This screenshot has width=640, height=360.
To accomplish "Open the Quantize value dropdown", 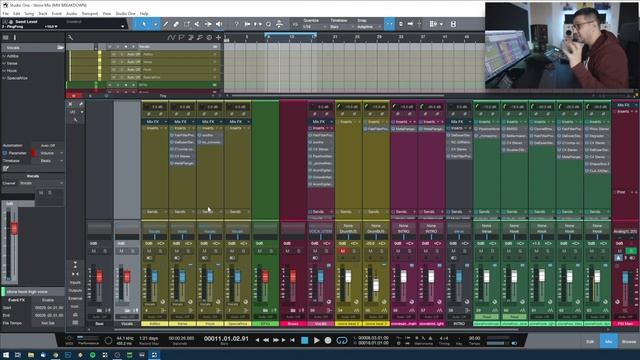I will pyautogui.click(x=314, y=27).
